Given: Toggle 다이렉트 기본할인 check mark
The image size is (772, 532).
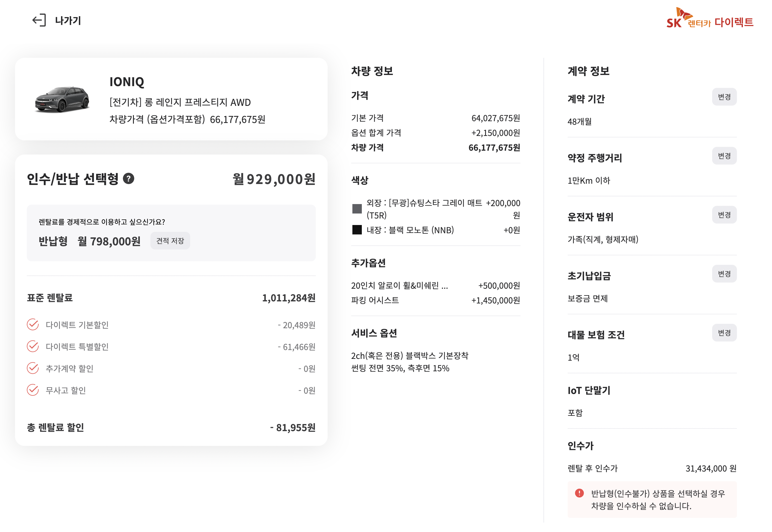Looking at the screenshot, I should click(33, 325).
